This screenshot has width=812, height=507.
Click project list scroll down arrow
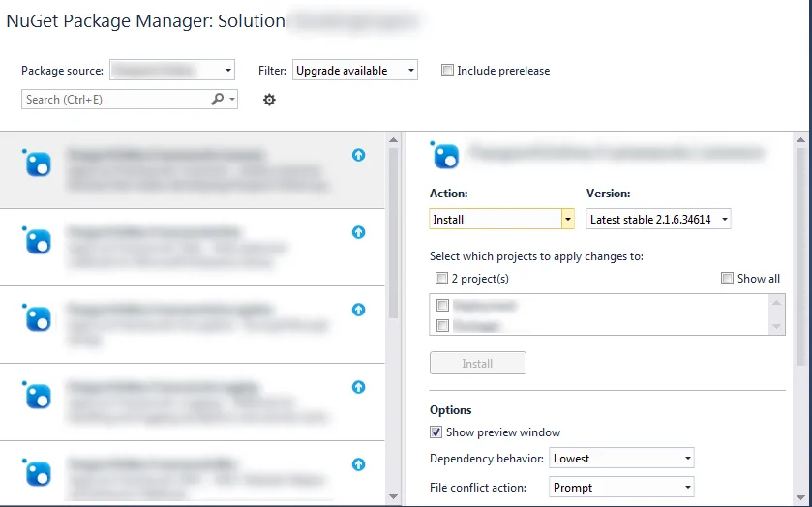point(776,326)
